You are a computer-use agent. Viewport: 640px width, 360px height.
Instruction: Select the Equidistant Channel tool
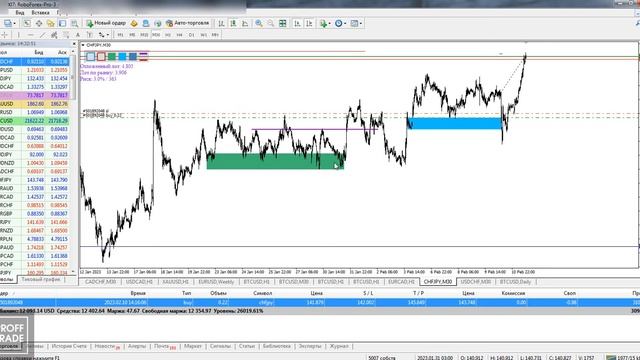pyautogui.click(x=54, y=35)
